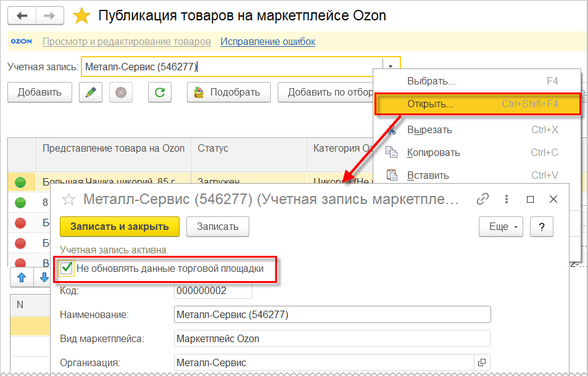The height and width of the screenshot is (376, 588).
Task: Click the back navigation arrow
Action: pyautogui.click(x=22, y=16)
